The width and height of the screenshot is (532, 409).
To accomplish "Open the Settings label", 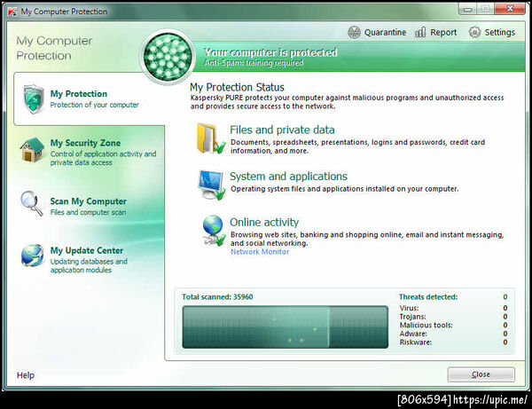I will [x=500, y=32].
